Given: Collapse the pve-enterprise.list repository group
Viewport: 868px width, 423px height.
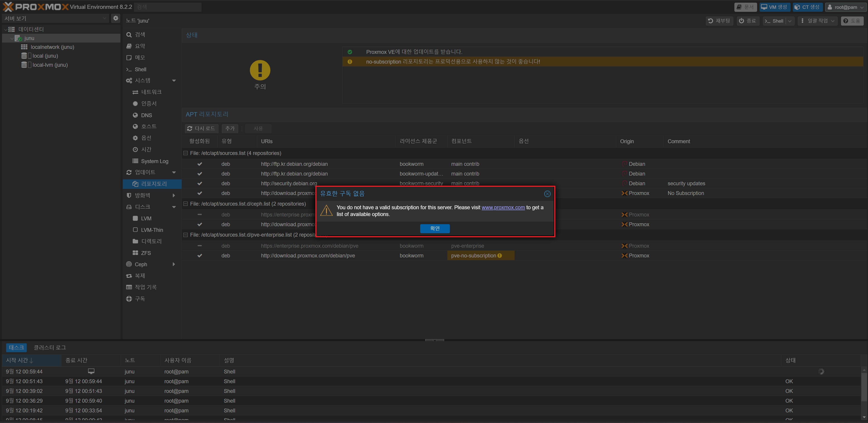Looking at the screenshot, I should pos(185,235).
